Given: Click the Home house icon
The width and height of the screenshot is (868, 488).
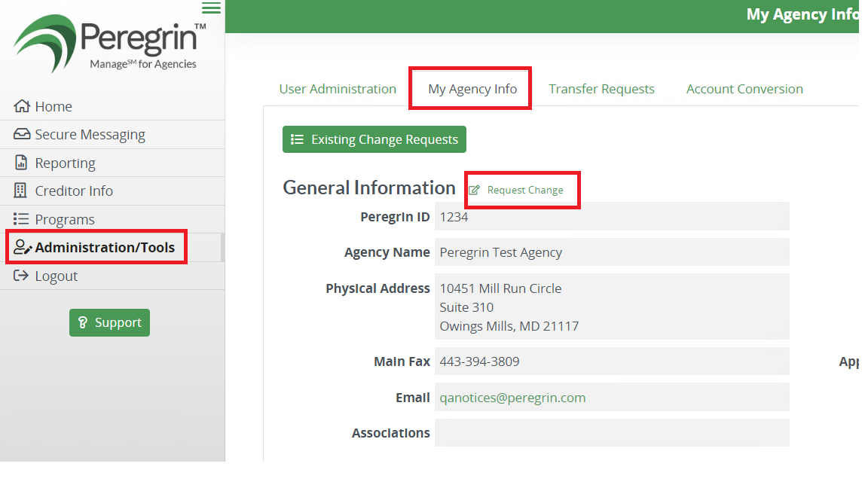Looking at the screenshot, I should (22, 105).
